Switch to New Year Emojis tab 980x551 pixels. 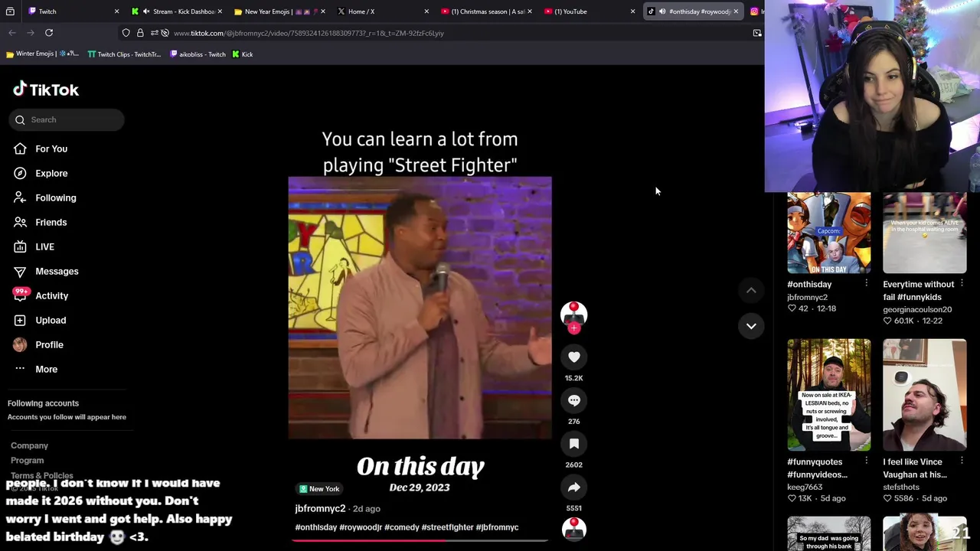pyautogui.click(x=281, y=11)
